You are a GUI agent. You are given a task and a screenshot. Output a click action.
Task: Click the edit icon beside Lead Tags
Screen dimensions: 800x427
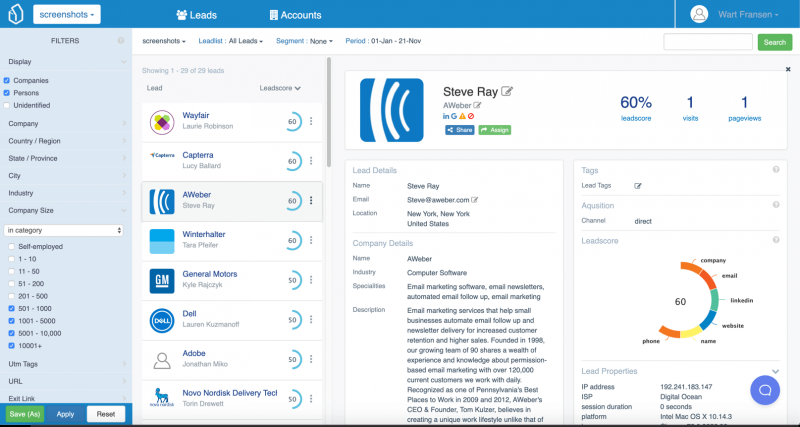click(x=638, y=186)
